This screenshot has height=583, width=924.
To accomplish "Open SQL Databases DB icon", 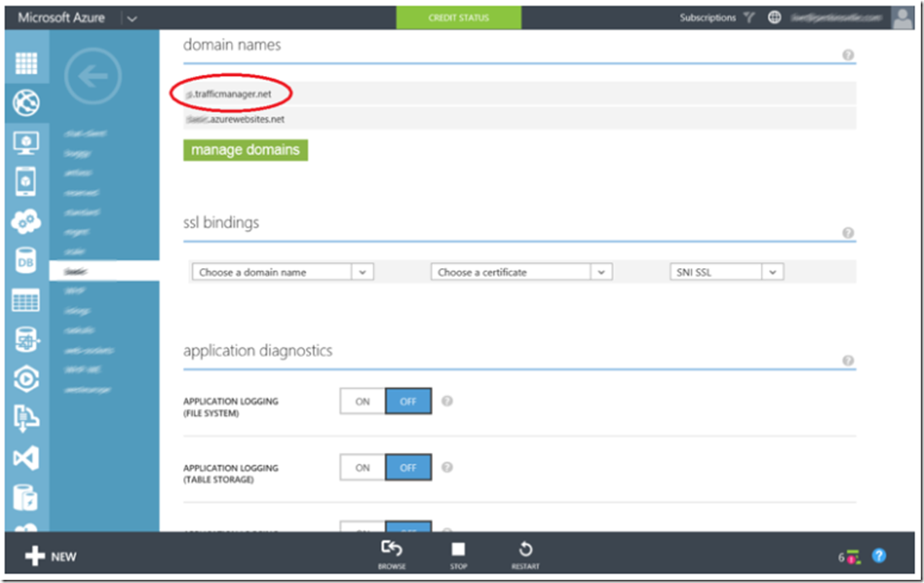I will [26, 261].
